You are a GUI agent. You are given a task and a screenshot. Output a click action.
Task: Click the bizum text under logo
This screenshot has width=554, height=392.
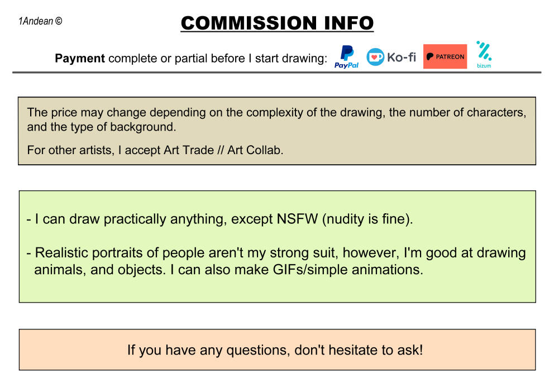(484, 66)
